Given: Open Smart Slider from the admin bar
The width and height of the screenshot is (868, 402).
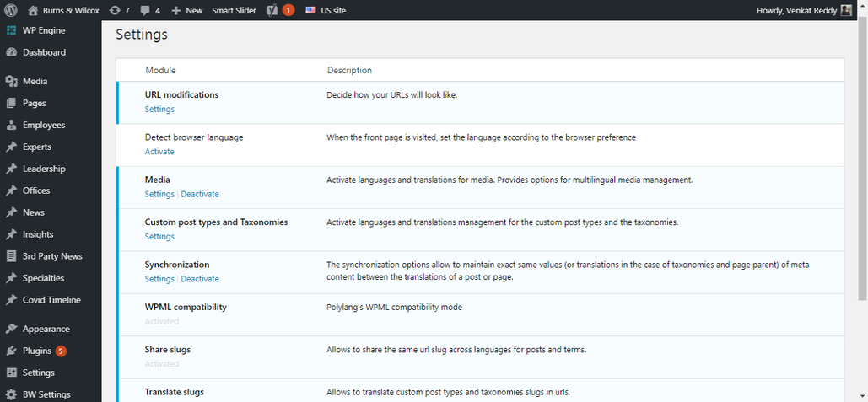Looking at the screenshot, I should click(235, 10).
